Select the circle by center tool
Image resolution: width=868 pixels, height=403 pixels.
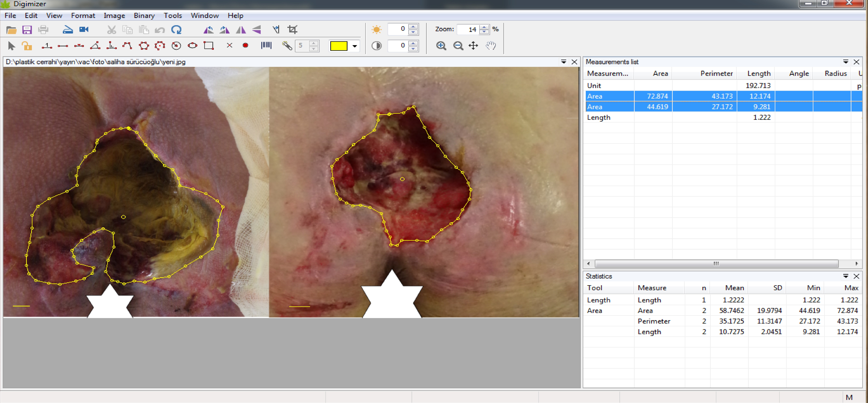pos(176,46)
